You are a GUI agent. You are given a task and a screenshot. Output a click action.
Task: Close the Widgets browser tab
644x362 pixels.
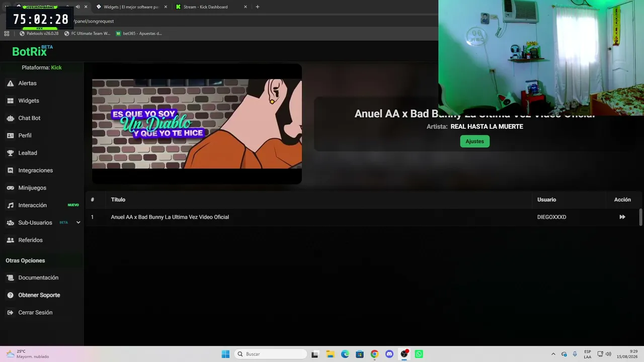click(x=166, y=7)
